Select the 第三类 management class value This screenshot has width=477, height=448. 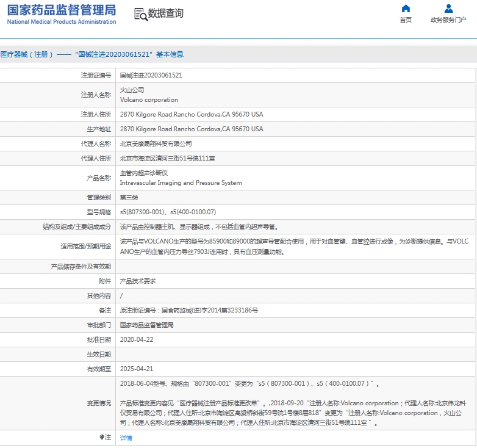click(x=129, y=198)
